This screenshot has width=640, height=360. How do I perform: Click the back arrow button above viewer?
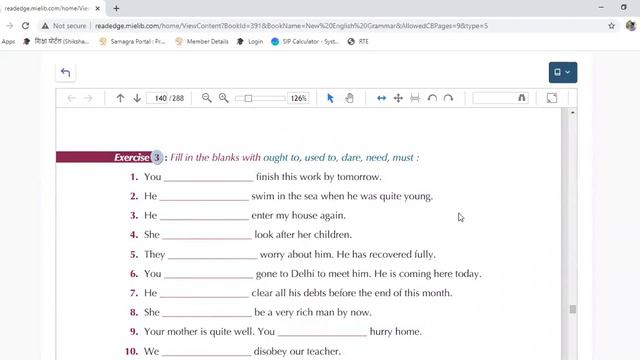tap(65, 73)
